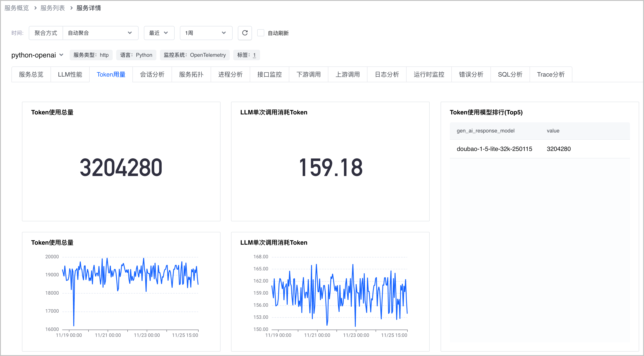Click the gen_ai_response_model column header
This screenshot has width=644, height=356.
[x=485, y=131]
